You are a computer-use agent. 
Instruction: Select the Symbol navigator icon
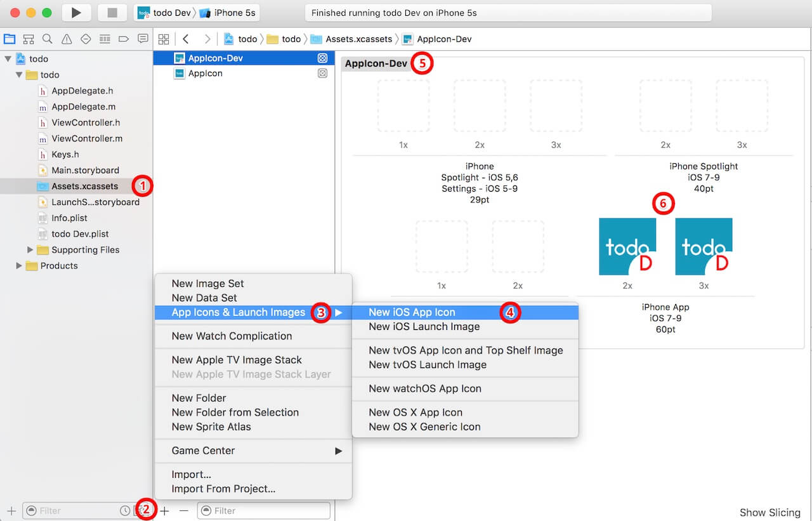(x=29, y=39)
